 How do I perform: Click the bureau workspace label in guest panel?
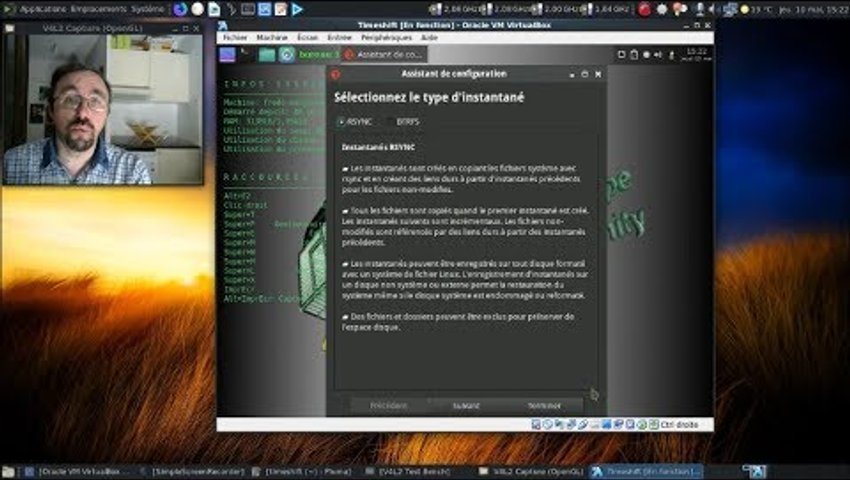click(x=318, y=54)
